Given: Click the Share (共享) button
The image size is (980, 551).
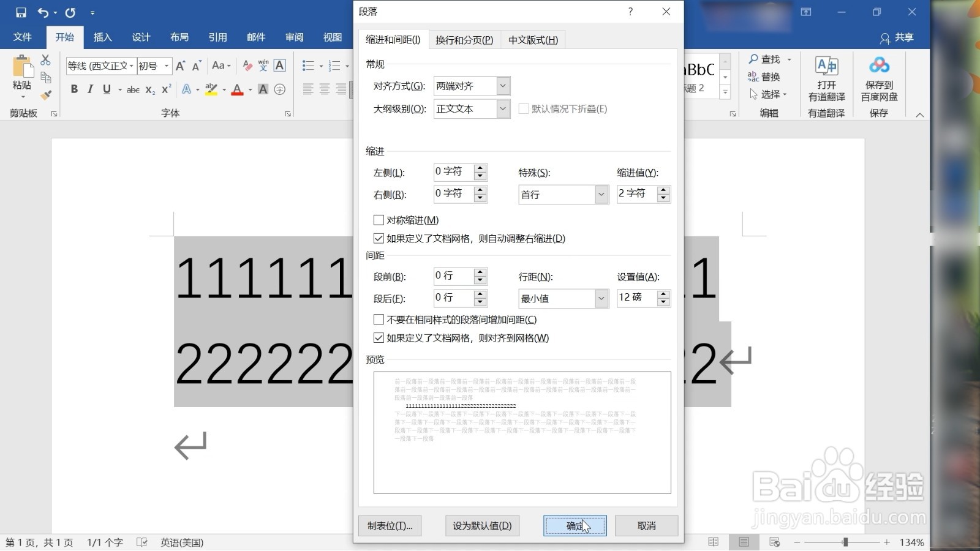Looking at the screenshot, I should click(897, 37).
